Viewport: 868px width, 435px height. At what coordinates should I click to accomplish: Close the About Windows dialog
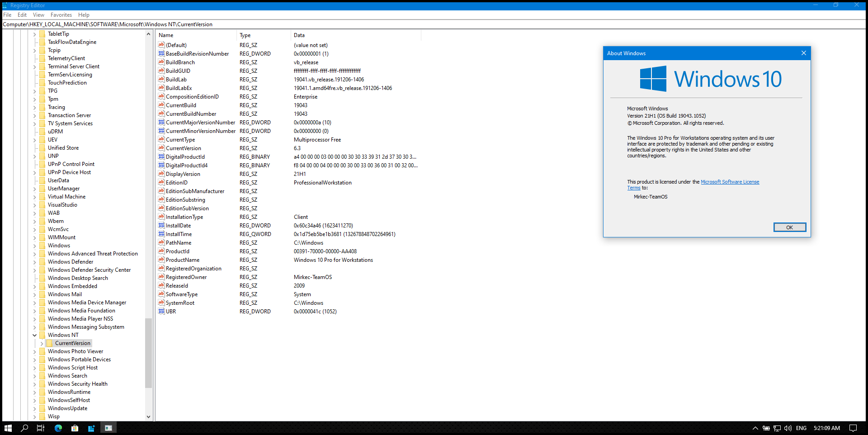pyautogui.click(x=803, y=53)
